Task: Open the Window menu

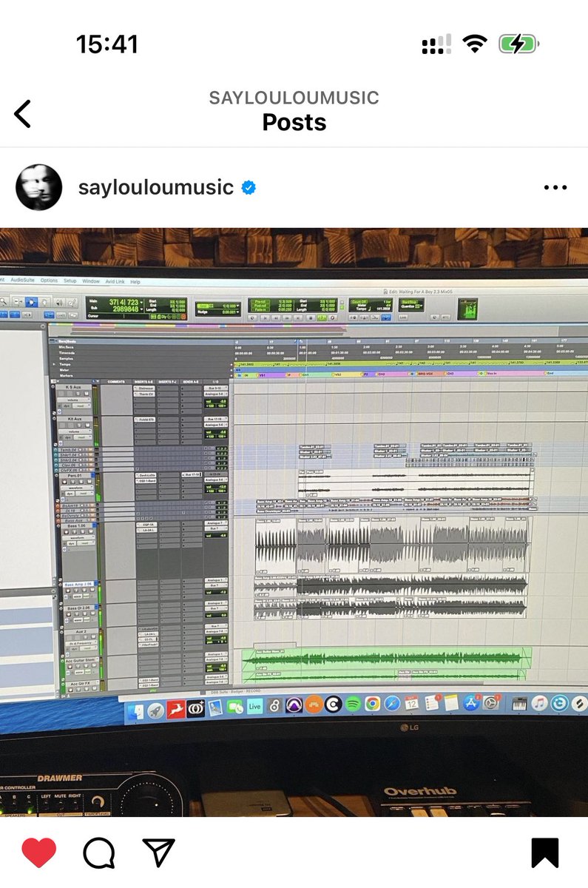Action: pos(91,281)
